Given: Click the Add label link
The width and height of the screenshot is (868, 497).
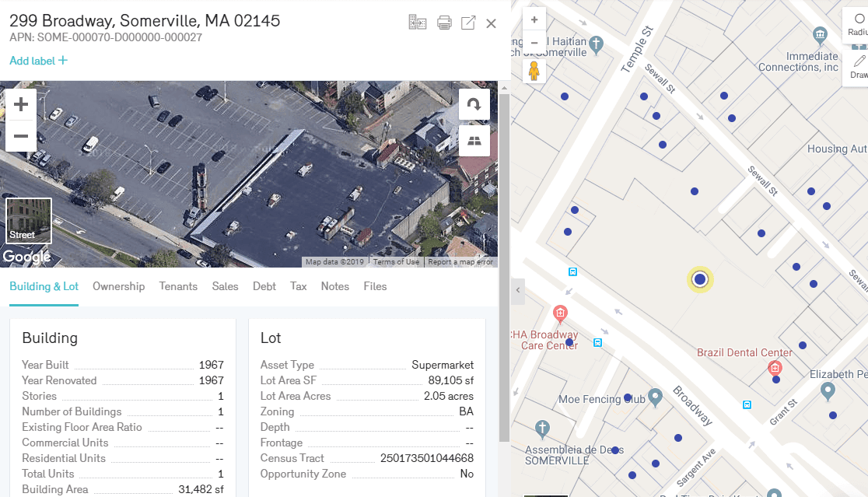Looking at the screenshot, I should coord(38,61).
